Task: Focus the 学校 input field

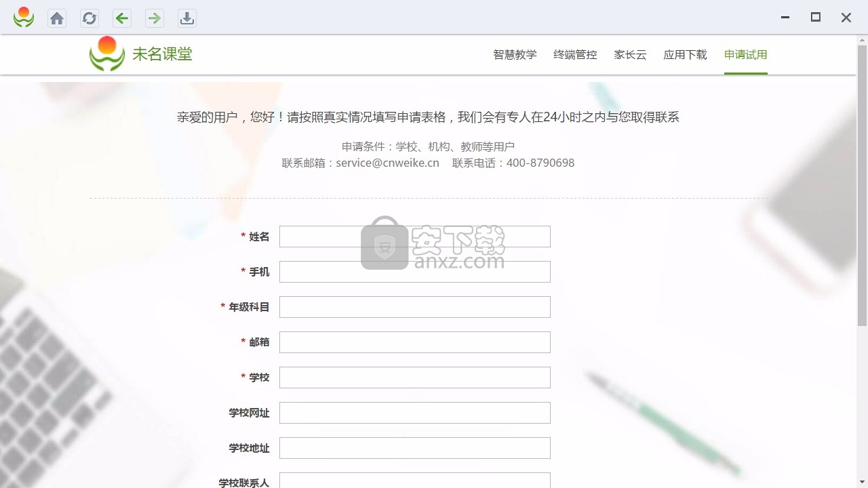Action: (x=415, y=378)
